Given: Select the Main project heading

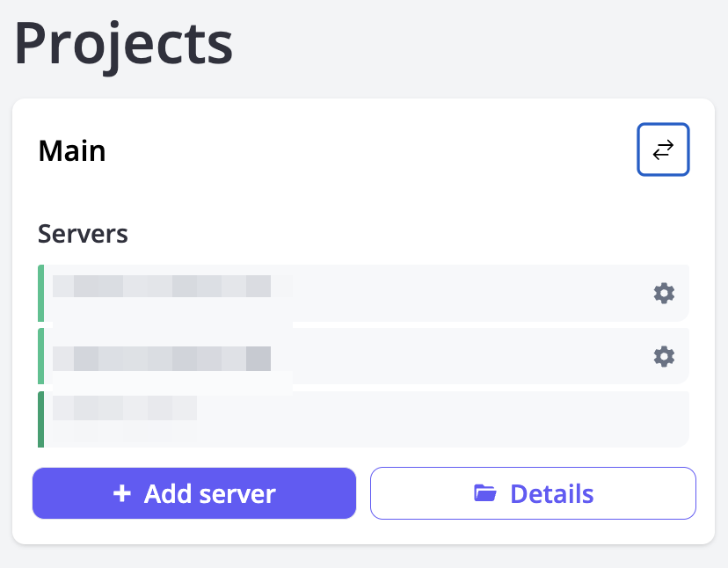Looking at the screenshot, I should 71,149.
